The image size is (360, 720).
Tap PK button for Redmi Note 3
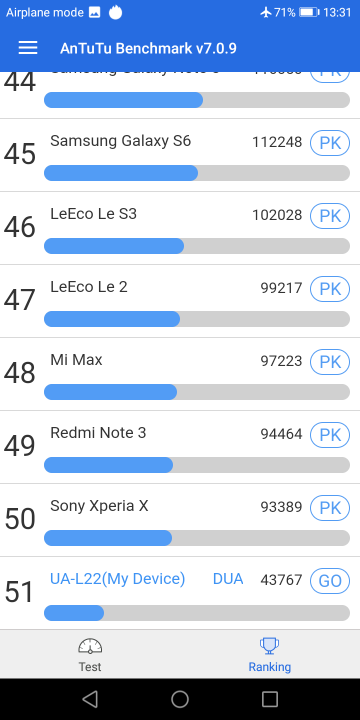(330, 435)
